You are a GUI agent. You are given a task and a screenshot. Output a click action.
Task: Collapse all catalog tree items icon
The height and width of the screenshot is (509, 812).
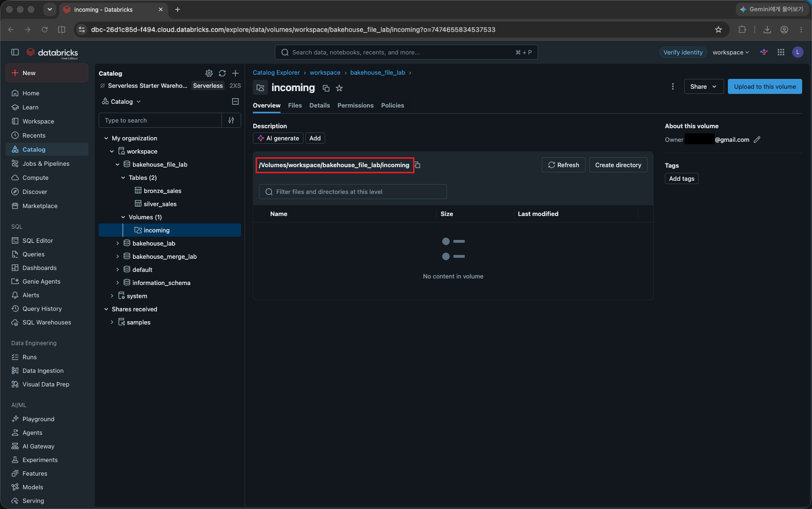(235, 101)
